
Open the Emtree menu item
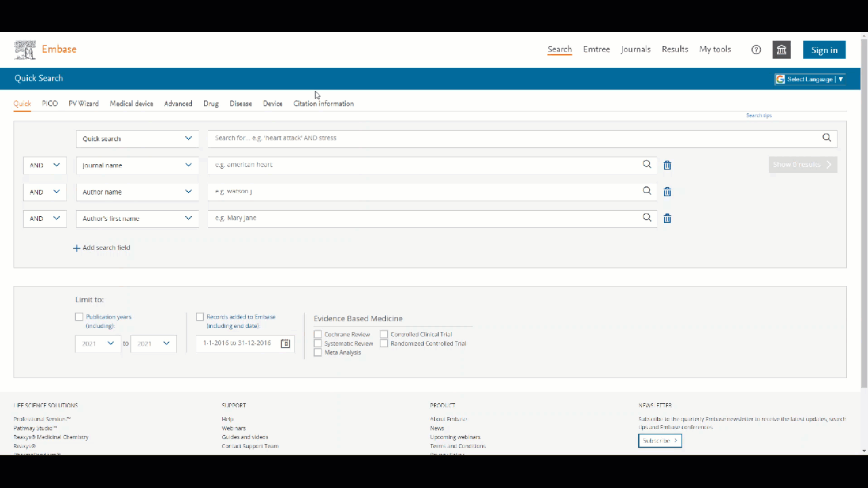coord(596,49)
